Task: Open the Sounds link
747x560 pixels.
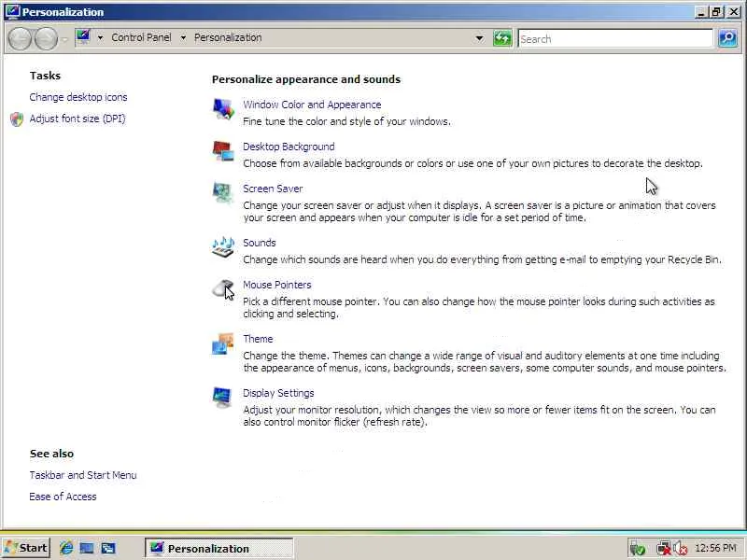Action: 260,243
